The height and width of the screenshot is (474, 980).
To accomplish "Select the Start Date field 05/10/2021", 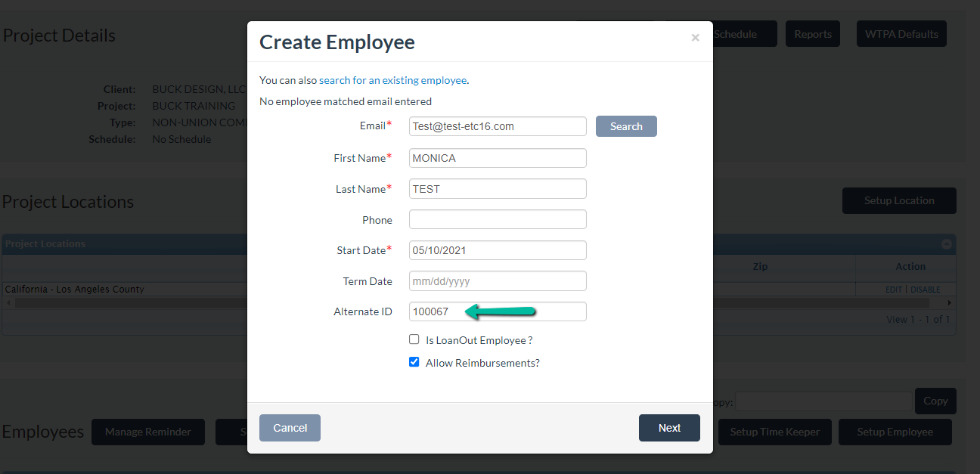I will pyautogui.click(x=498, y=250).
